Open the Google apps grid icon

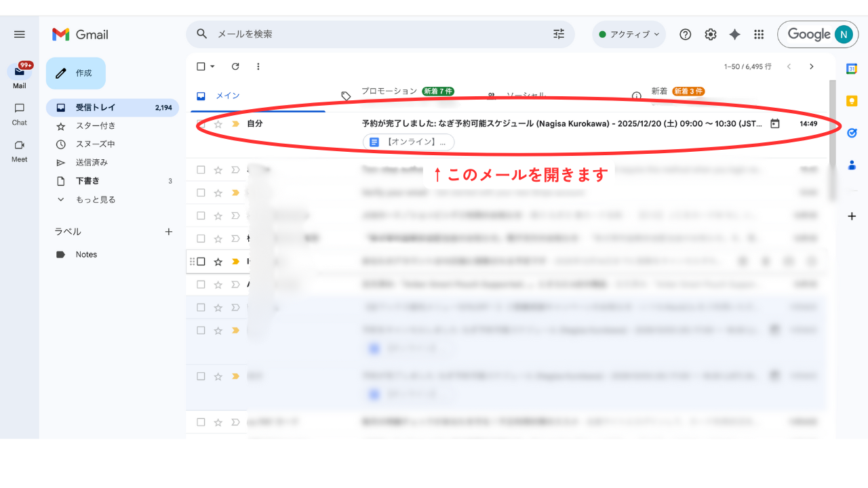tap(759, 35)
